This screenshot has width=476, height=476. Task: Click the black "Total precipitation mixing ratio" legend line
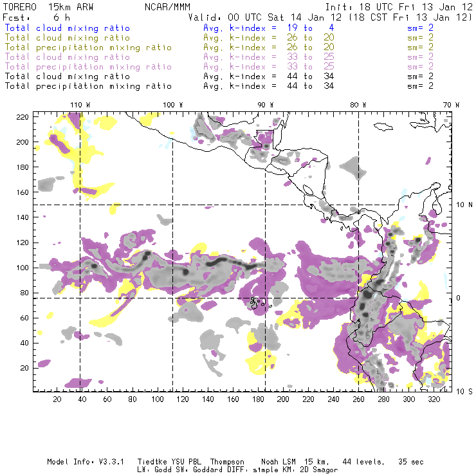(x=88, y=86)
